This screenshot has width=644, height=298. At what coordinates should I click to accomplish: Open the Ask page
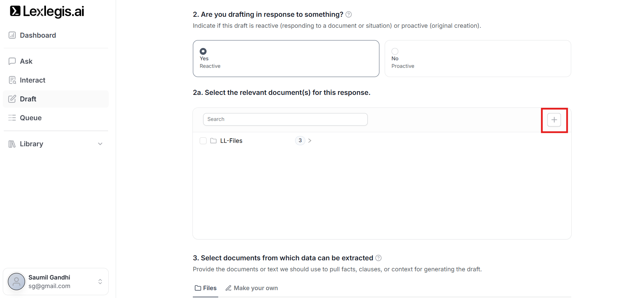pyautogui.click(x=26, y=61)
